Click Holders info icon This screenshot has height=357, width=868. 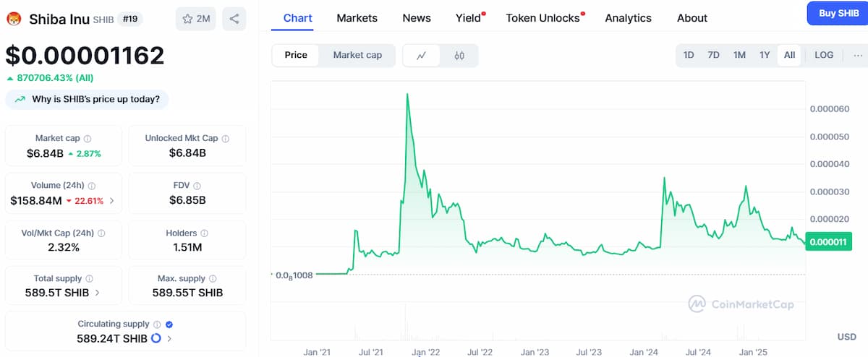tap(205, 233)
